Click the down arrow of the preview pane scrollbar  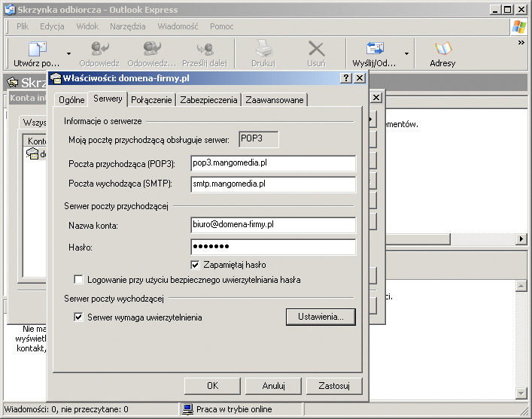coord(521,393)
